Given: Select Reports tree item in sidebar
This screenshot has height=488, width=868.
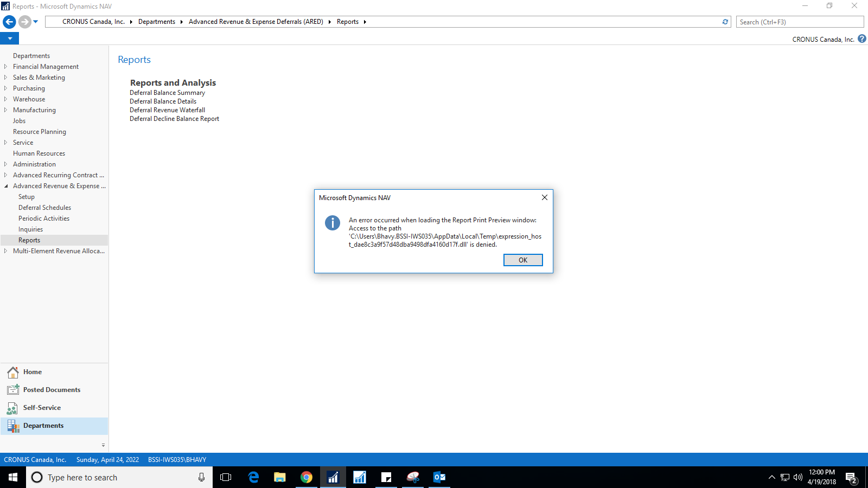Looking at the screenshot, I should [x=29, y=240].
